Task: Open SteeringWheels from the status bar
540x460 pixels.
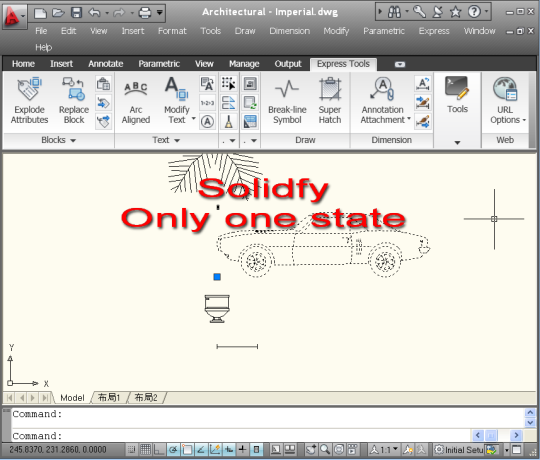Action: (339, 449)
